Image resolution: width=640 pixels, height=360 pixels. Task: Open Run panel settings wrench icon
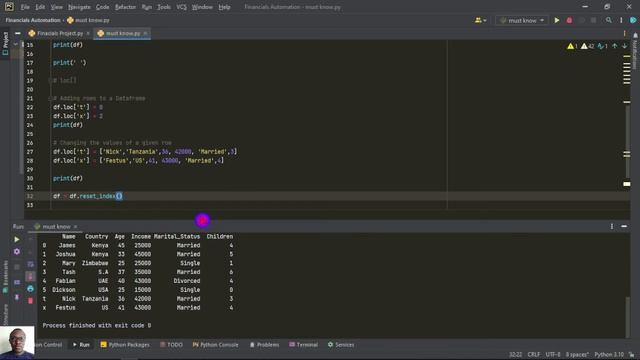(17, 251)
